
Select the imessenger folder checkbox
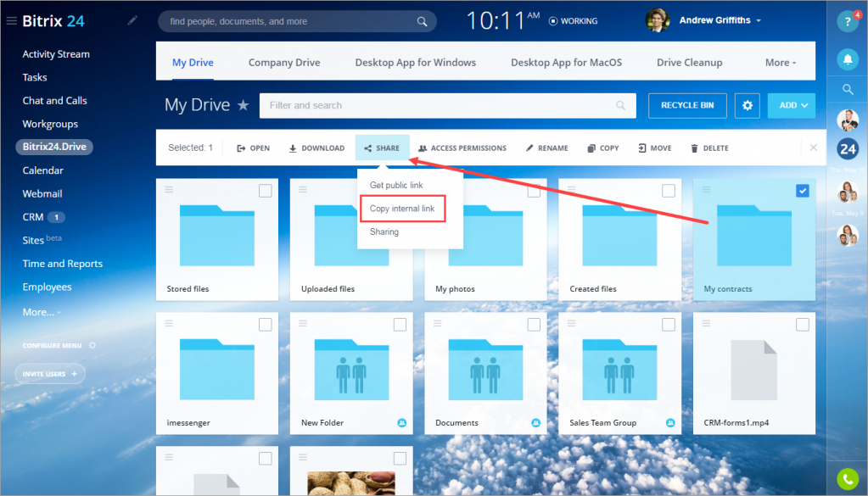point(266,325)
